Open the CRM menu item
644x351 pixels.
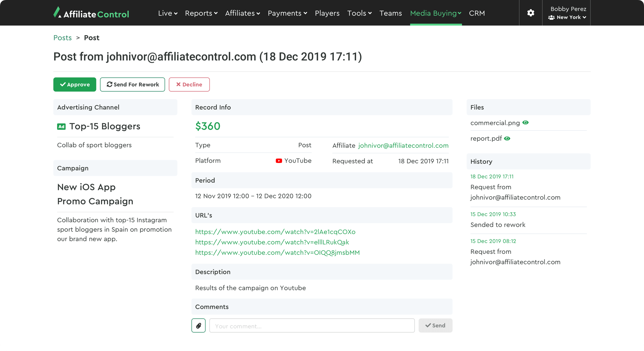(x=477, y=13)
